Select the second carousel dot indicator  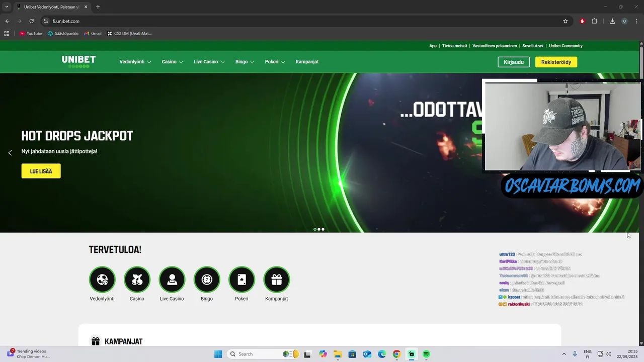319,229
